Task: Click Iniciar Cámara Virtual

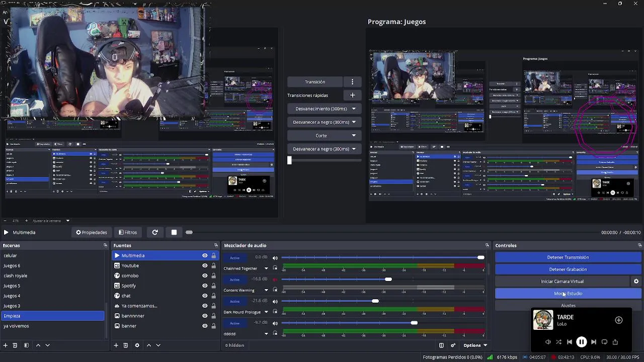Action: click(x=562, y=282)
